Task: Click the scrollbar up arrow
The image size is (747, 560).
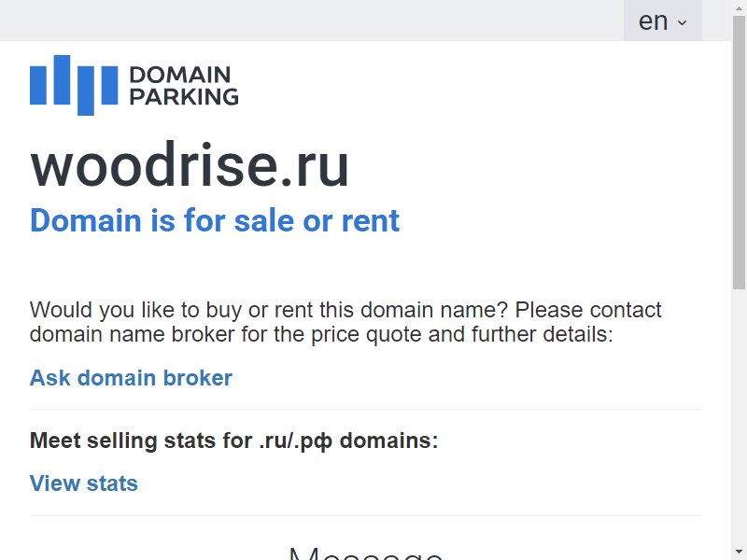Action: pyautogui.click(x=739, y=7)
